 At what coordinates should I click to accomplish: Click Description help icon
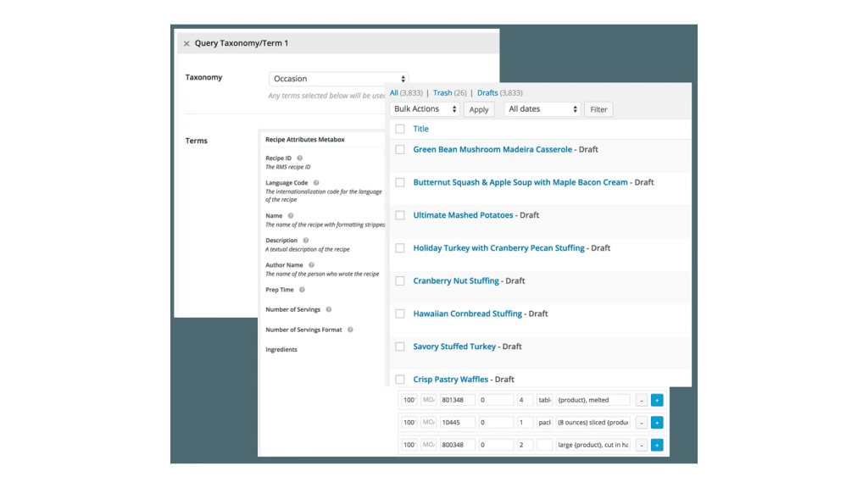click(x=305, y=241)
